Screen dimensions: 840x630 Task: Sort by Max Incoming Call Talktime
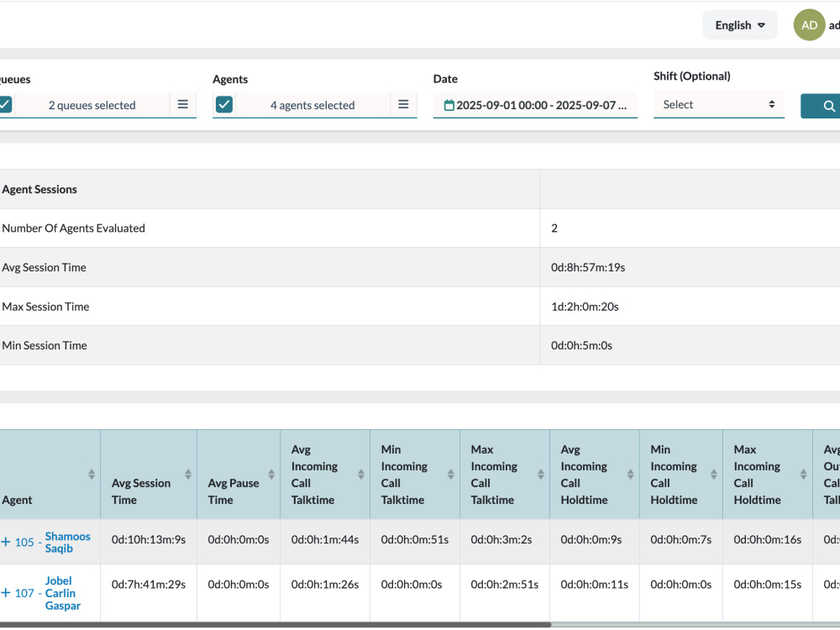click(x=540, y=474)
